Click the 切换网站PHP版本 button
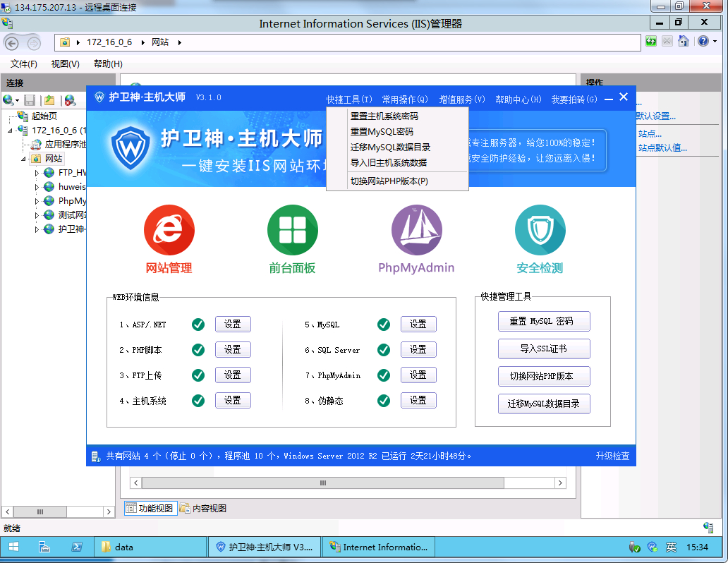This screenshot has height=563, width=728. click(544, 376)
